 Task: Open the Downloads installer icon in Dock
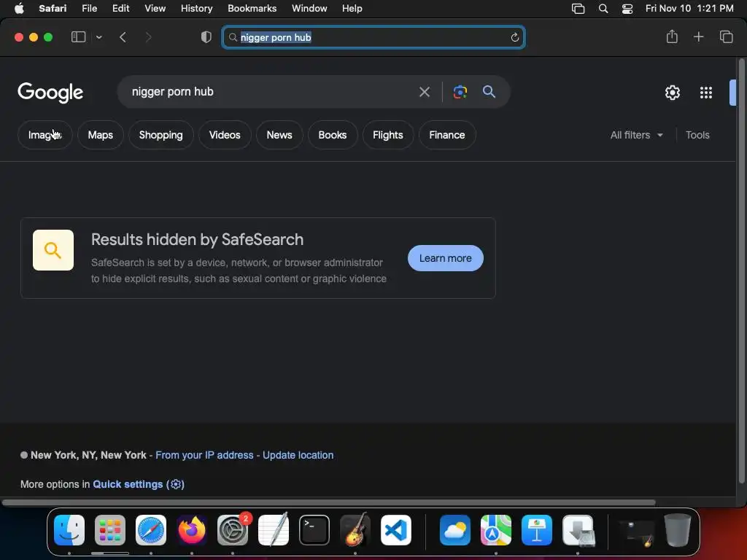click(x=578, y=530)
